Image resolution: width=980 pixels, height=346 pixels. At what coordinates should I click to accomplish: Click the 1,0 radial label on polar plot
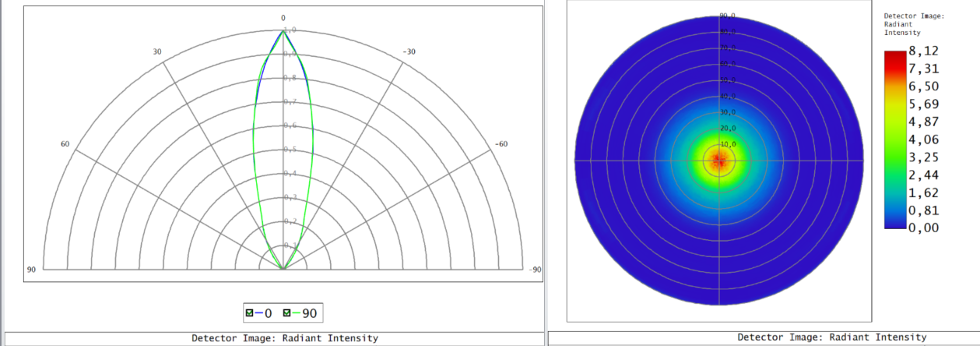coord(290,30)
